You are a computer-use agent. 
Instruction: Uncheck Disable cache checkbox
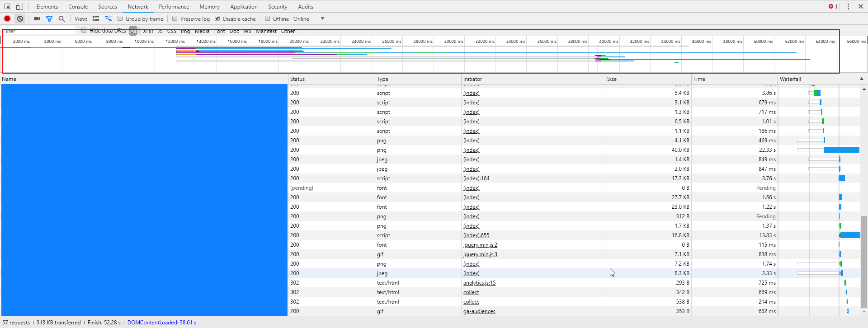click(217, 19)
